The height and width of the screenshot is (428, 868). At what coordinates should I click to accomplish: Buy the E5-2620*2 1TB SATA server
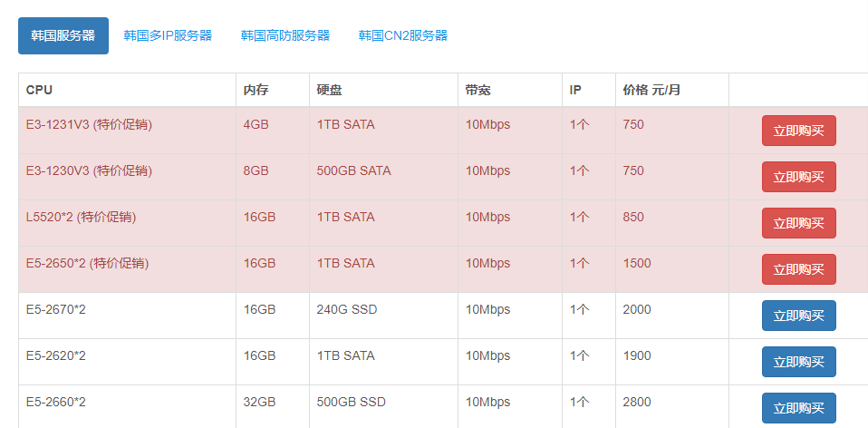coord(798,362)
